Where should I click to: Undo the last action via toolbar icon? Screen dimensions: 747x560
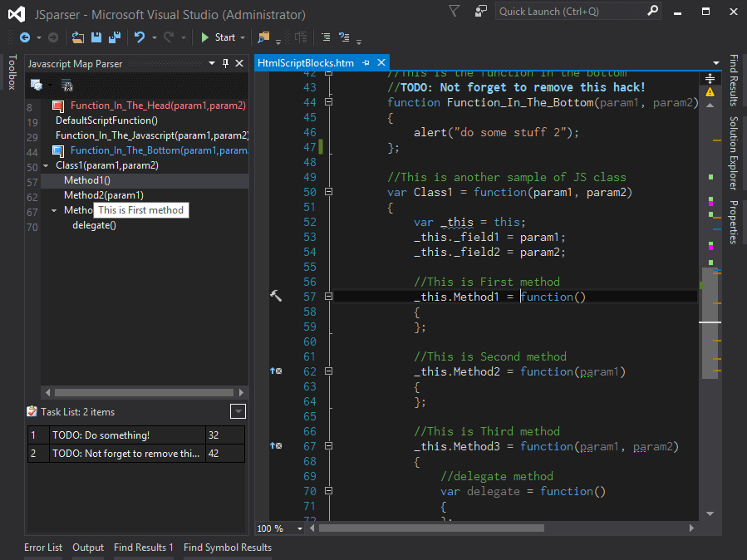(140, 37)
